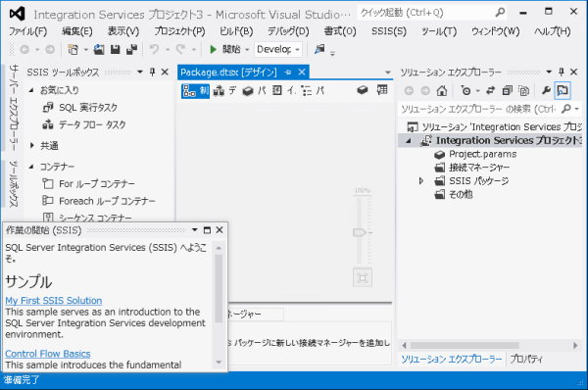Image resolution: width=588 pixels, height=390 pixels.
Task: Expand the Common toolbox group
Action: coord(32,145)
